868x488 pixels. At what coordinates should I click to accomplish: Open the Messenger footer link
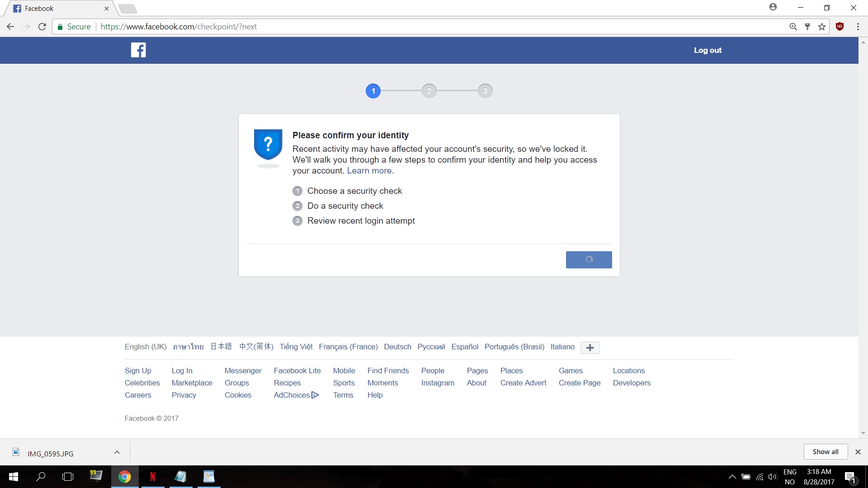[243, 371]
